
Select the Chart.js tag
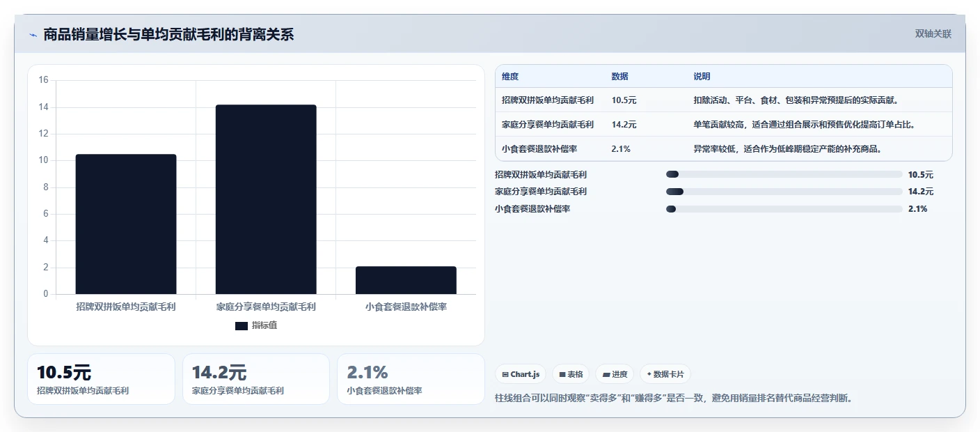(x=521, y=374)
